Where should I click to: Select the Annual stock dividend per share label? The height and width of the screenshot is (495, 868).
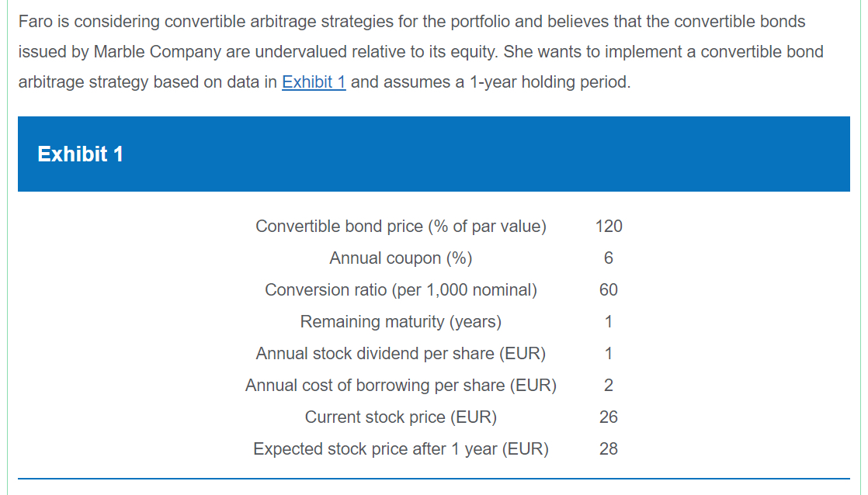pyautogui.click(x=401, y=354)
